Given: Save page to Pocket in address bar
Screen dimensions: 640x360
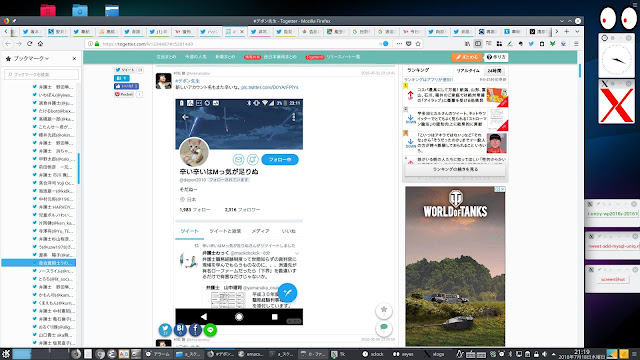Looking at the screenshot, I should pyautogui.click(x=409, y=44).
